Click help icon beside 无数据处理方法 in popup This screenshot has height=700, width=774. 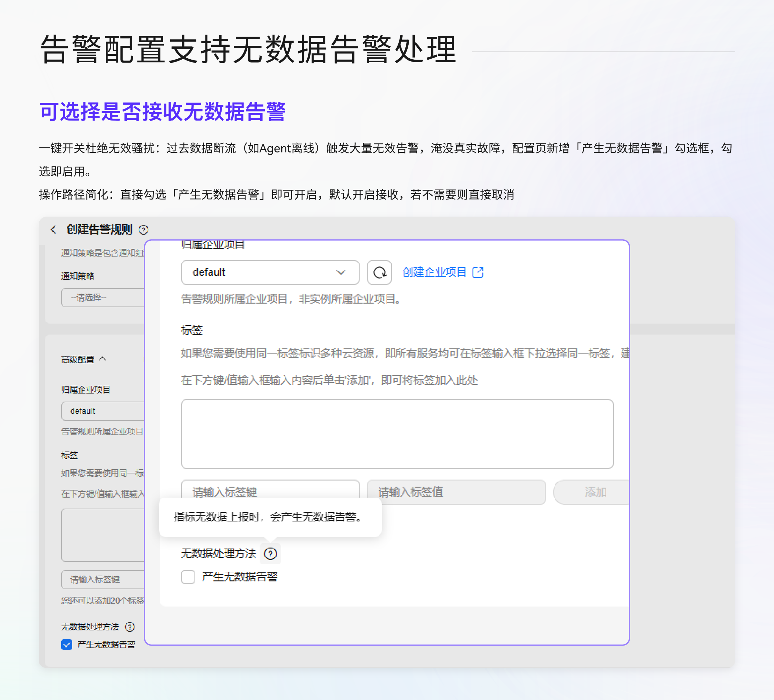tap(270, 554)
